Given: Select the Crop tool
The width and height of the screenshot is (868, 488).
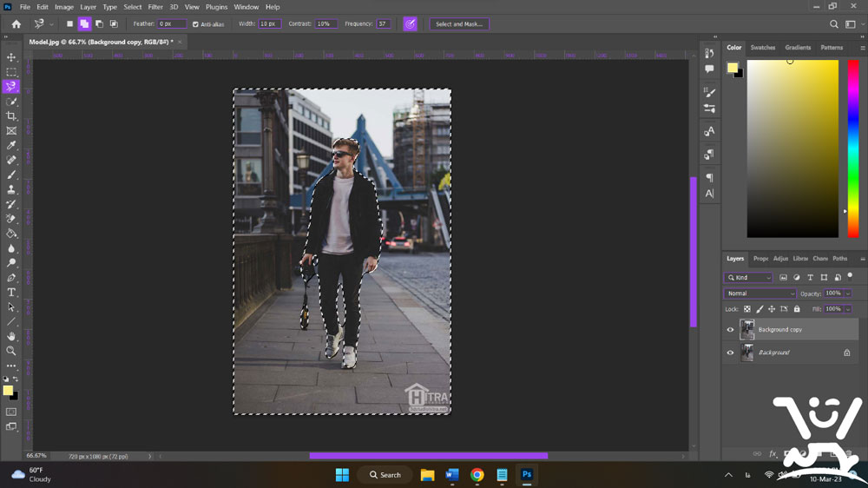Looking at the screenshot, I should [x=11, y=116].
